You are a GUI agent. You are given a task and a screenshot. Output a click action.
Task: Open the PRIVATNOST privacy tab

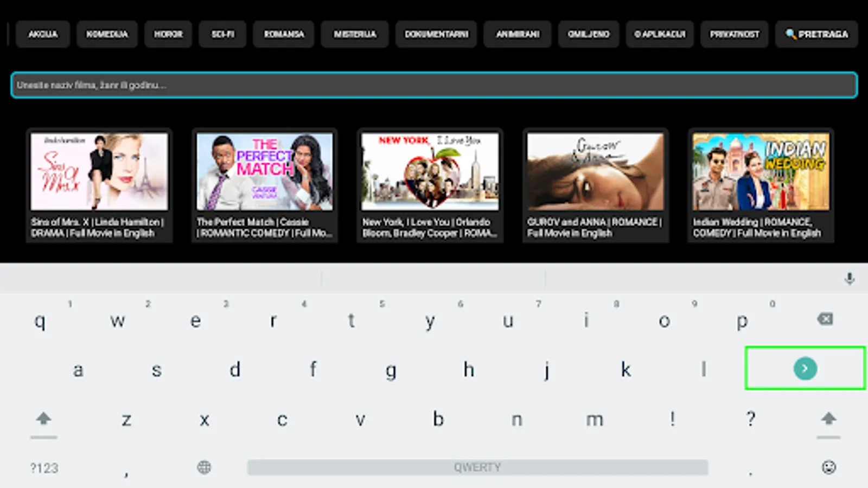click(735, 34)
